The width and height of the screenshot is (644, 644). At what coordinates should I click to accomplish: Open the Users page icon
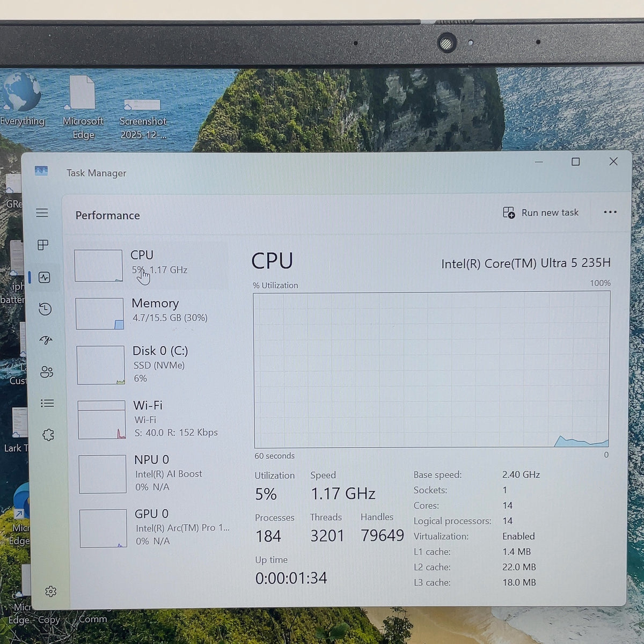tap(47, 372)
